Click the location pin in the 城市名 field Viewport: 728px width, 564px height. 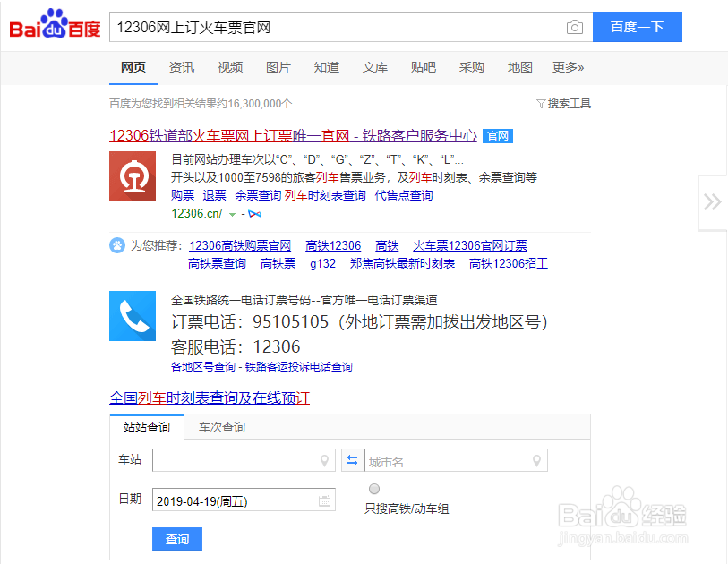pyautogui.click(x=536, y=459)
